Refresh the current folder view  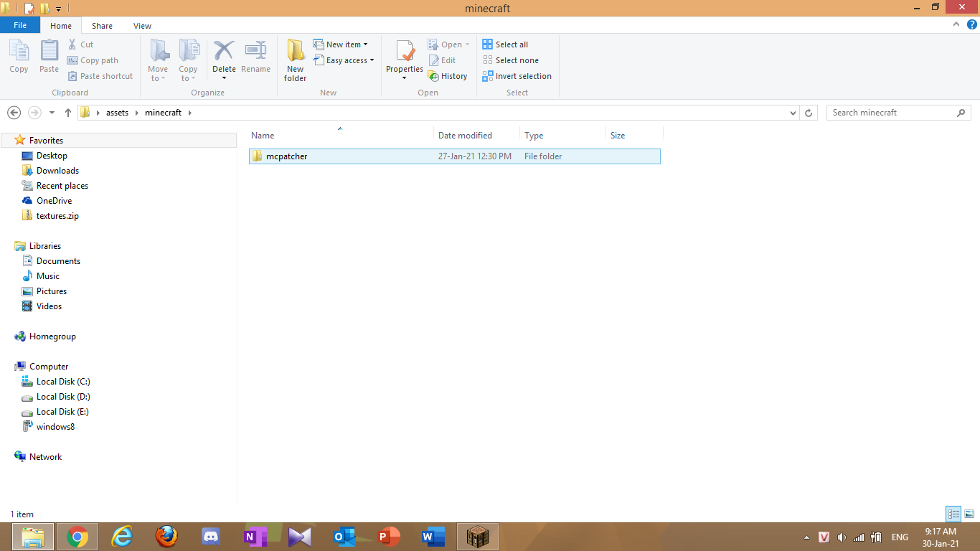point(809,113)
